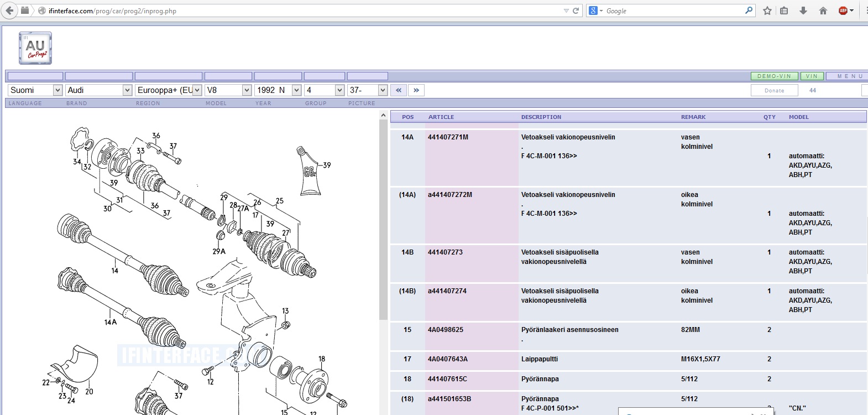The height and width of the screenshot is (415, 868).
Task: Click the DEMO-VIN button
Action: (774, 76)
